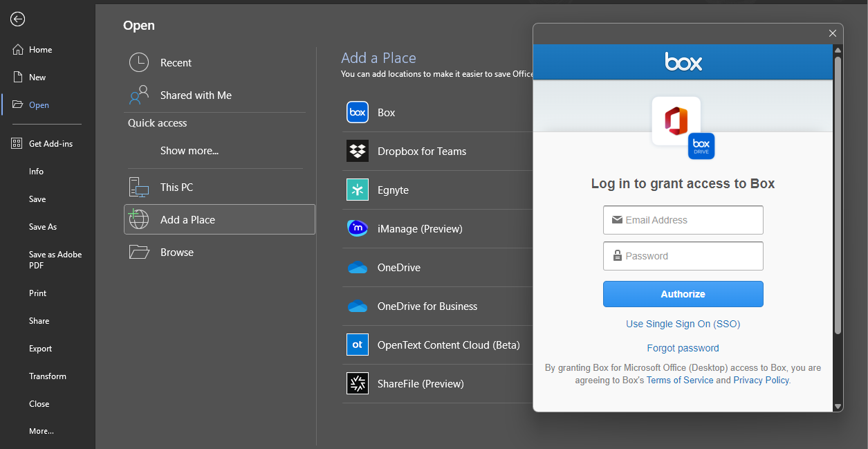This screenshot has width=868, height=449.
Task: Open the More... sidebar menu
Action: tap(41, 431)
